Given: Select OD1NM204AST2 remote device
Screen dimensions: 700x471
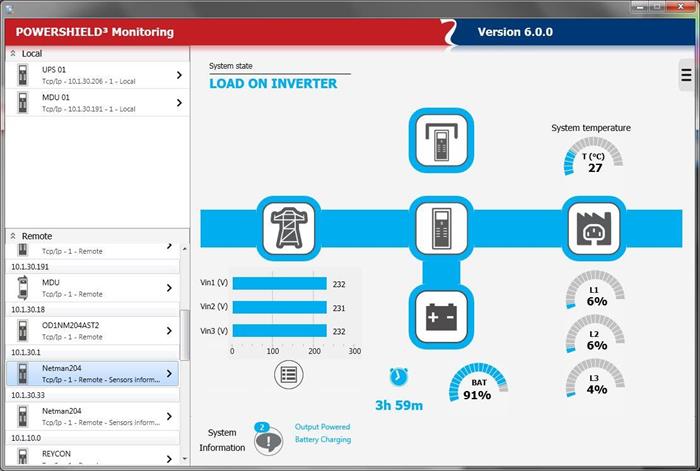Looking at the screenshot, I should click(x=90, y=330).
